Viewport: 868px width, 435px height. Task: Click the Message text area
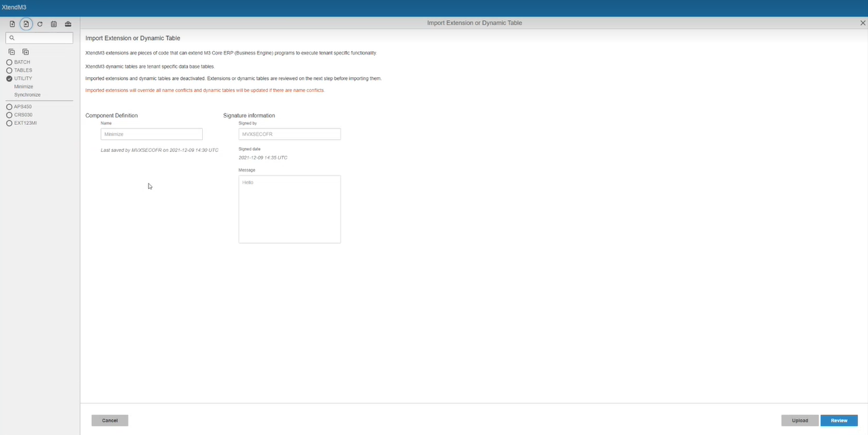tap(290, 209)
